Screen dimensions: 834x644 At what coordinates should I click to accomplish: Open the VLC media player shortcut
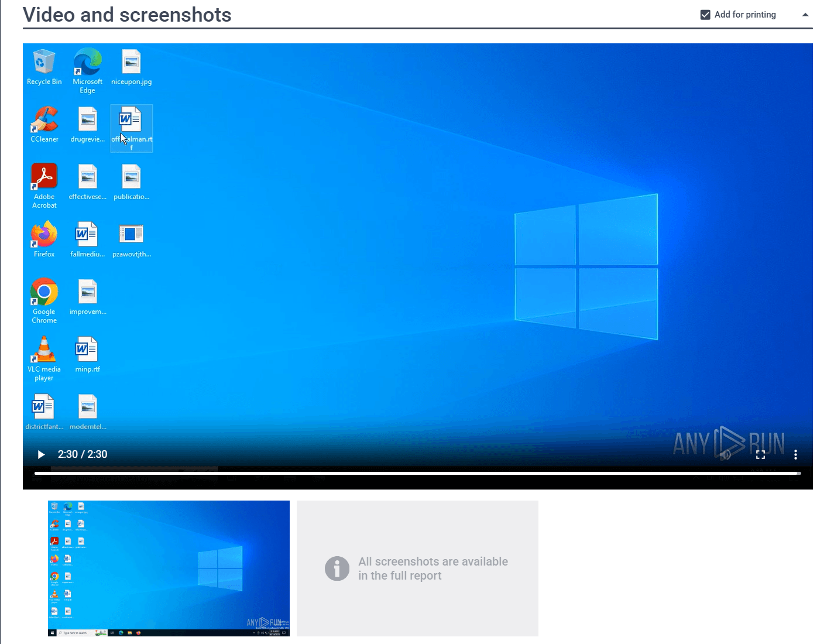44,358
